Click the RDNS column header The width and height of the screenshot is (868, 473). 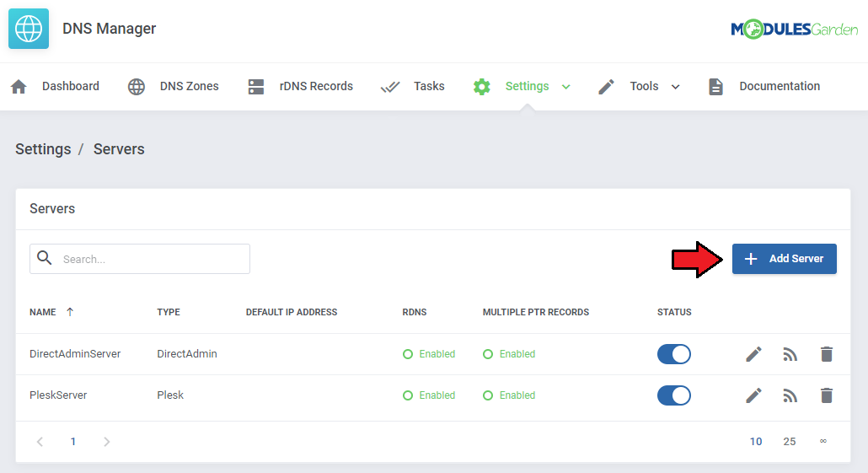tap(414, 312)
